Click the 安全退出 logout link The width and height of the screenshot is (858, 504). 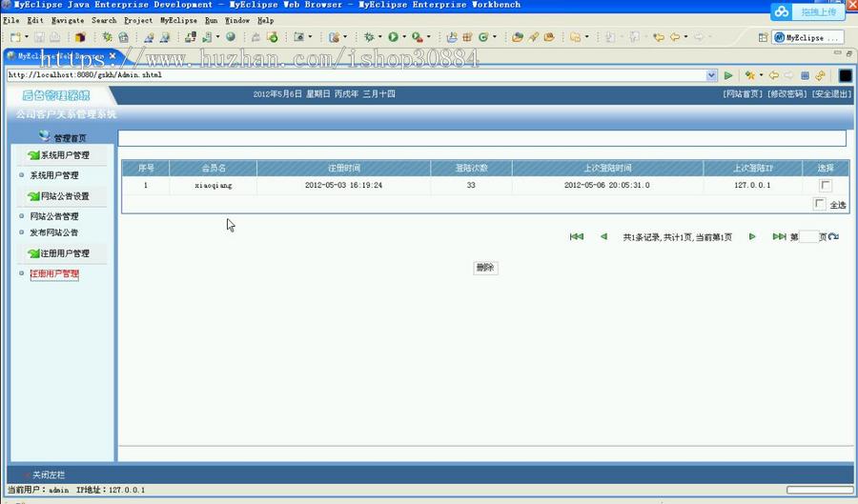point(831,94)
